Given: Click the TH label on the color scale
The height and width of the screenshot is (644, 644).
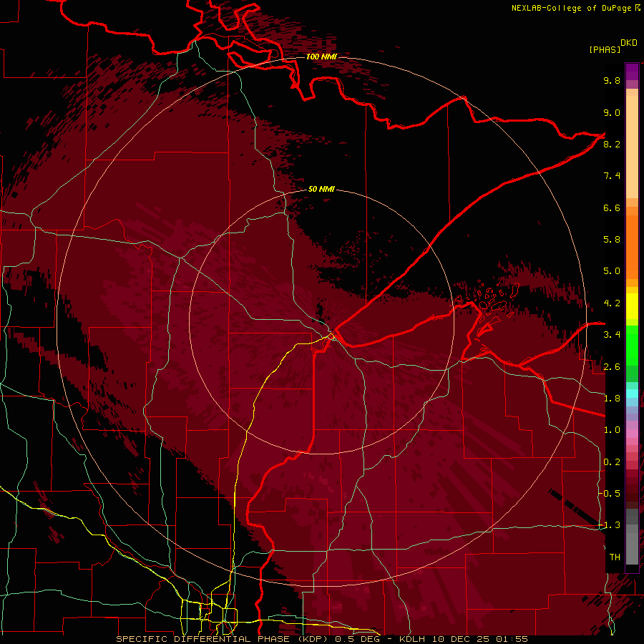Looking at the screenshot, I should [x=615, y=557].
